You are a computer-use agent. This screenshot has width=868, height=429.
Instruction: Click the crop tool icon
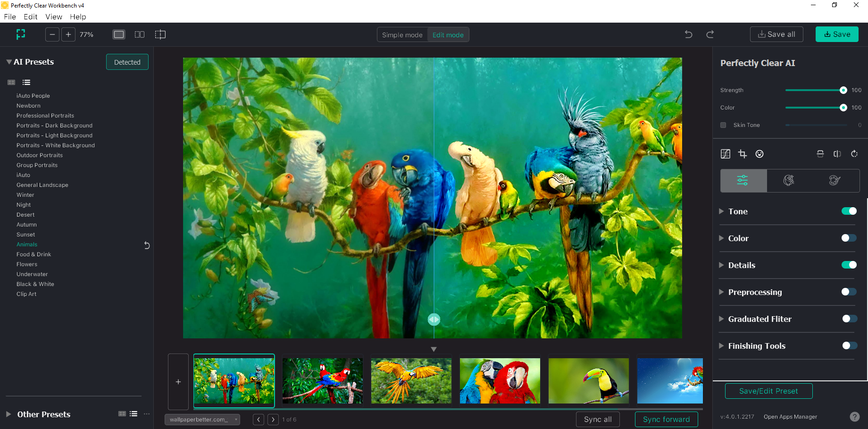click(743, 154)
